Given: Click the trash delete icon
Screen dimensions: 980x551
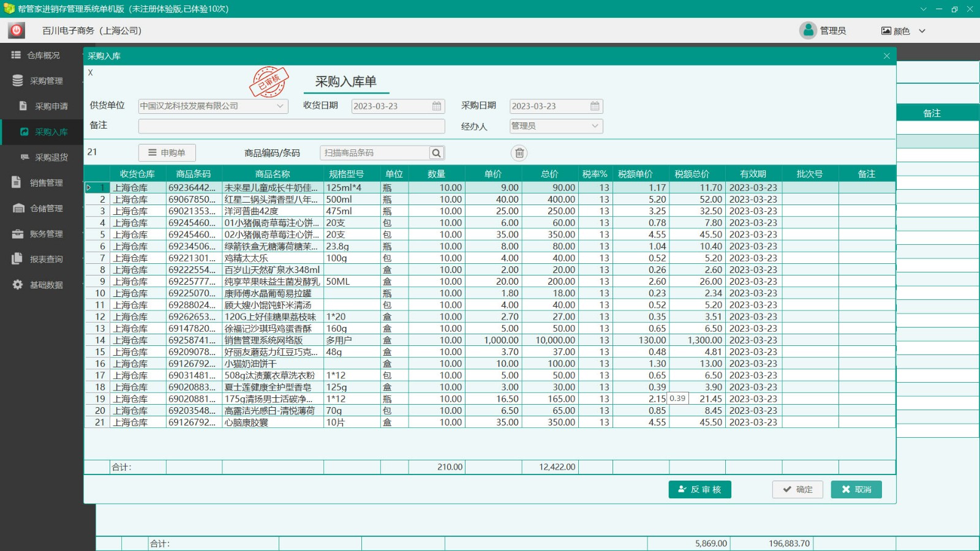Looking at the screenshot, I should [519, 153].
